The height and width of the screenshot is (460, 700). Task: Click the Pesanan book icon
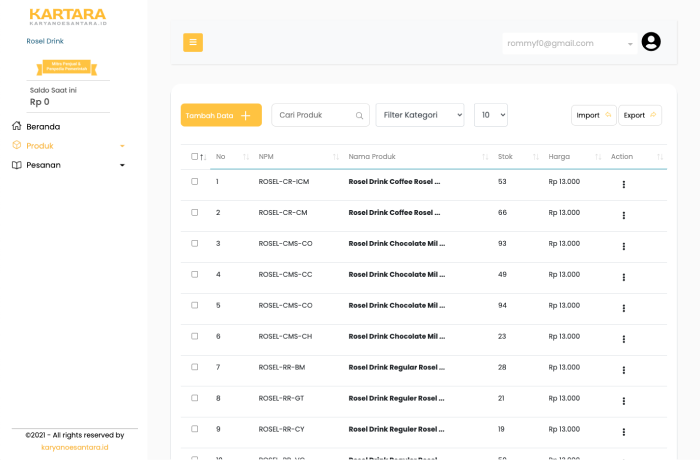click(17, 165)
